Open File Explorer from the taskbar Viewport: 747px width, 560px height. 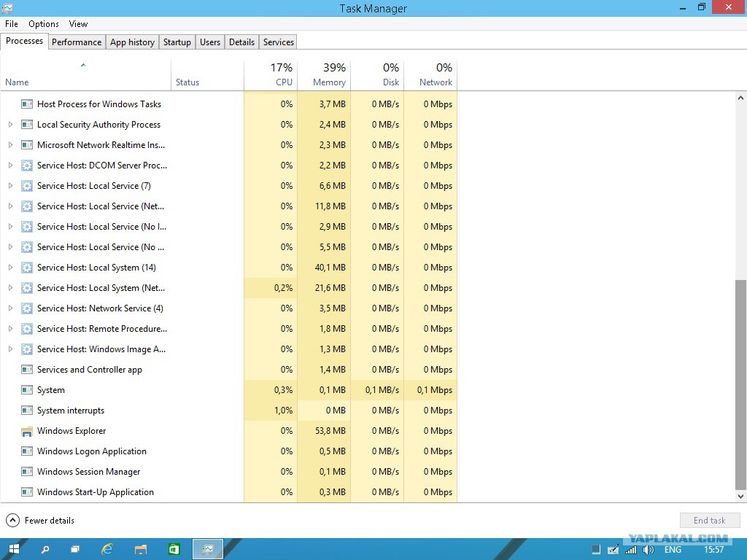(x=141, y=550)
